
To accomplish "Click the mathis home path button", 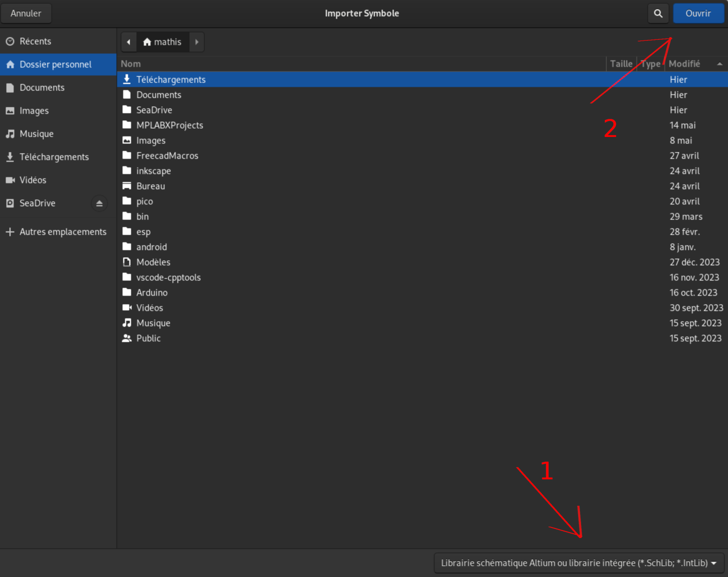I will (162, 42).
